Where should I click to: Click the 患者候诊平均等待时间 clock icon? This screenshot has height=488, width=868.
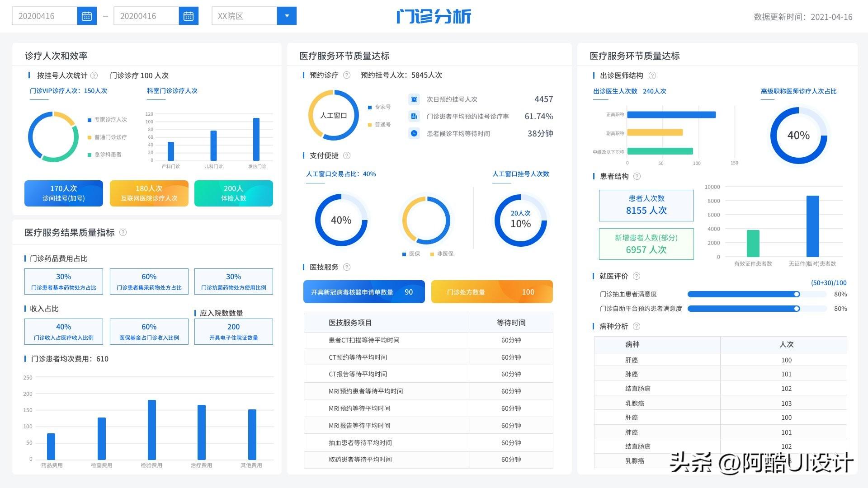[x=414, y=134]
